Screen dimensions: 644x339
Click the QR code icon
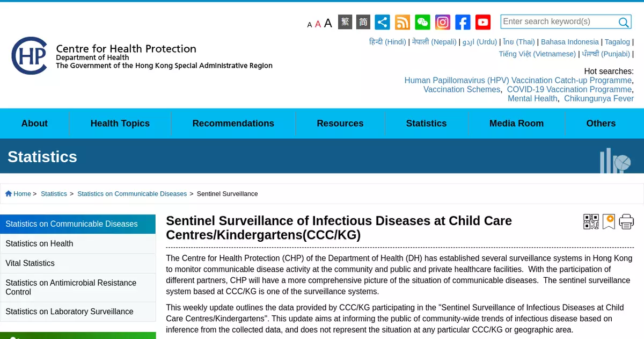tap(591, 221)
